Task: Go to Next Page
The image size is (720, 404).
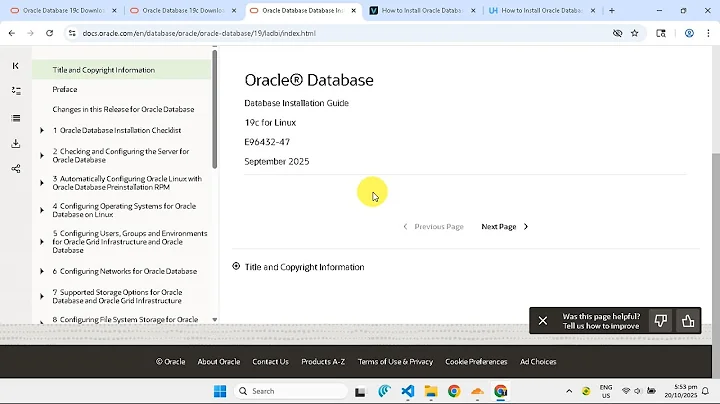Action: pos(504,226)
